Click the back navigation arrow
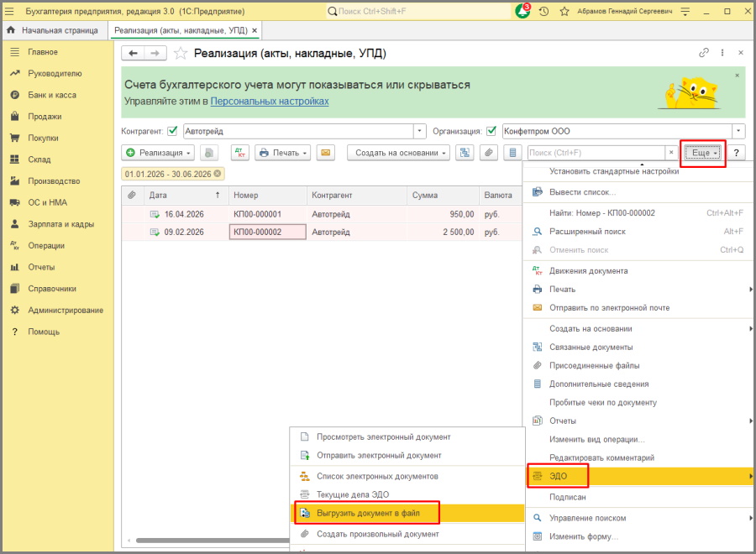Viewport: 756px width, 554px height. (x=134, y=53)
